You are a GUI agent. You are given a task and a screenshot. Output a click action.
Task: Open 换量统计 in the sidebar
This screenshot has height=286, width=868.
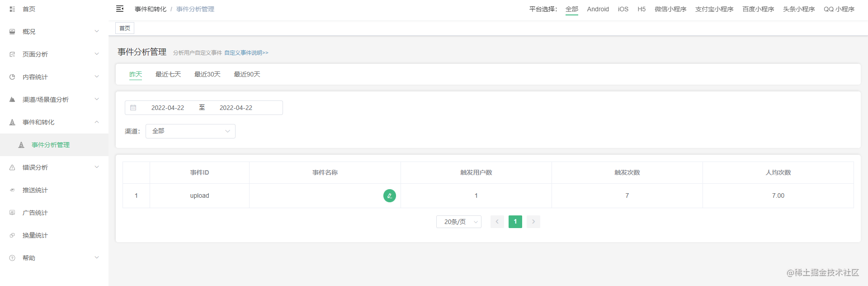tap(54, 235)
